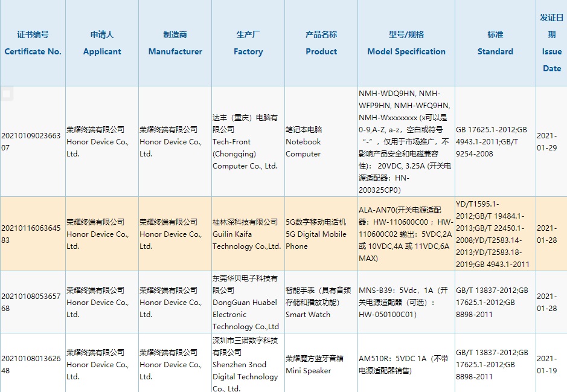Click the Notebook Computer product cell

pyautogui.click(x=304, y=142)
